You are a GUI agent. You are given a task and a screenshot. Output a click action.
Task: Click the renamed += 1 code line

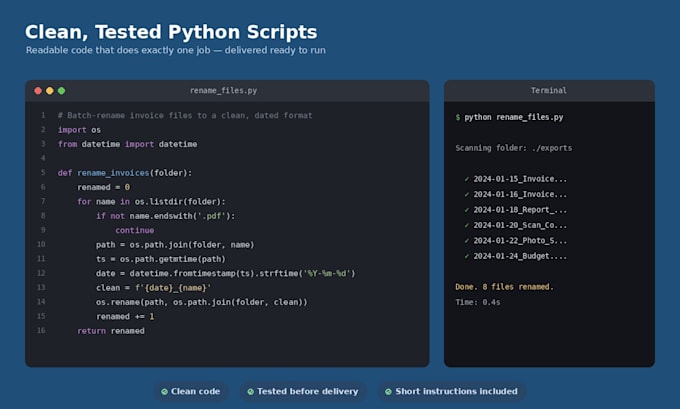click(x=125, y=316)
